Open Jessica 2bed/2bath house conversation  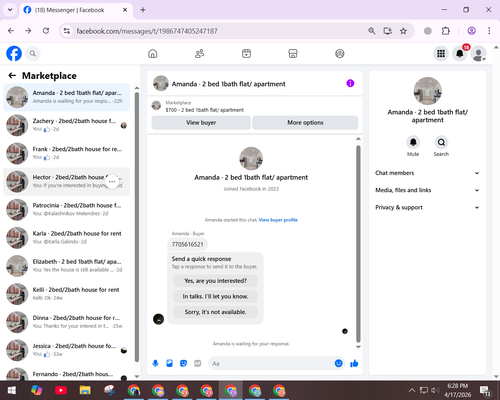point(67,350)
